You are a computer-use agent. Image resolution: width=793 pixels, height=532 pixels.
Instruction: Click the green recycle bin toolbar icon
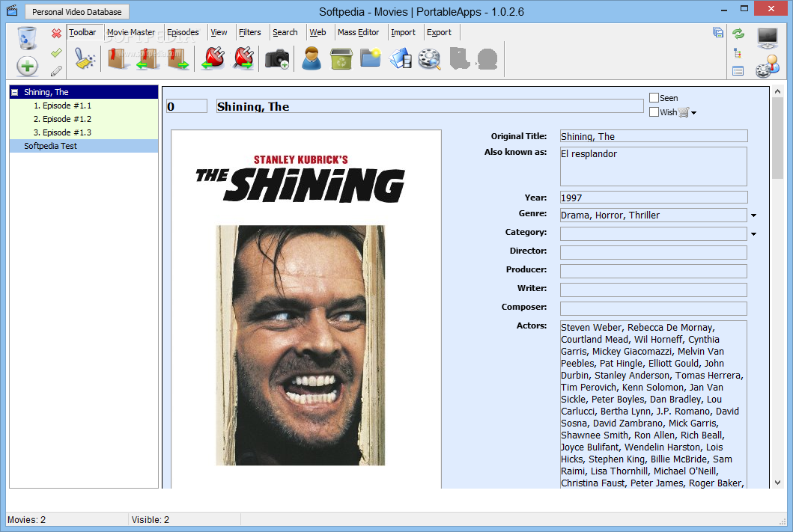pos(341,59)
